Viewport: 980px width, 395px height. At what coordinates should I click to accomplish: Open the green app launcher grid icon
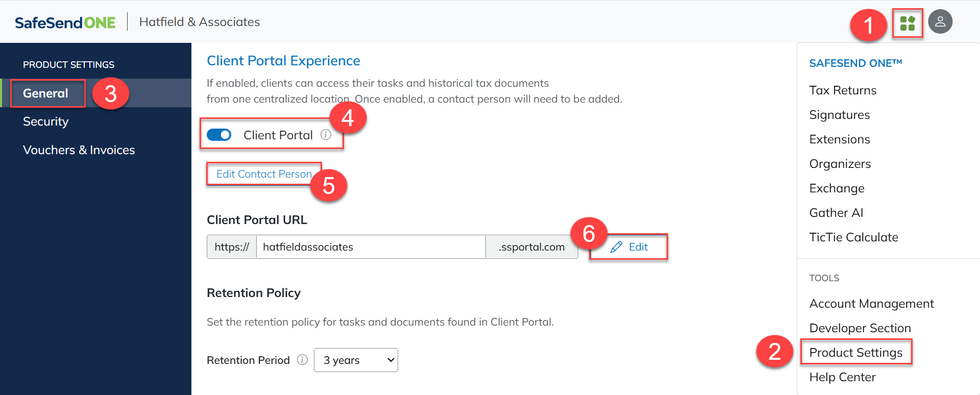pos(907,23)
